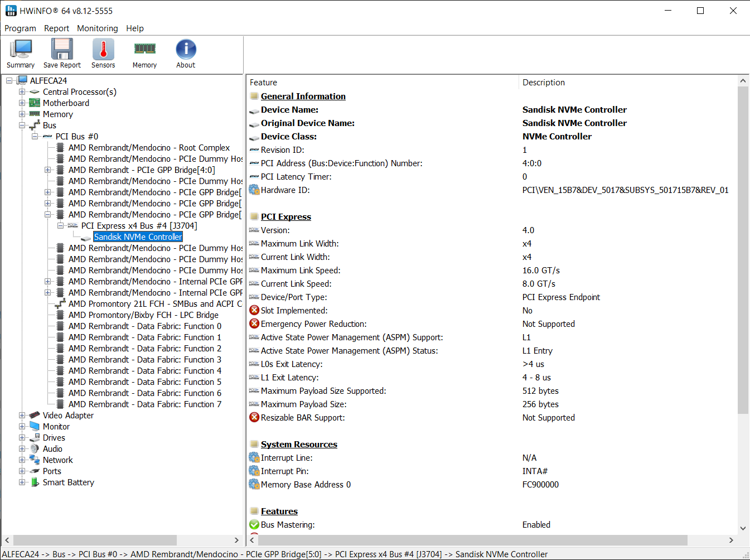Image resolution: width=750 pixels, height=560 pixels.
Task: Click the folder icon beside General Information
Action: click(254, 96)
